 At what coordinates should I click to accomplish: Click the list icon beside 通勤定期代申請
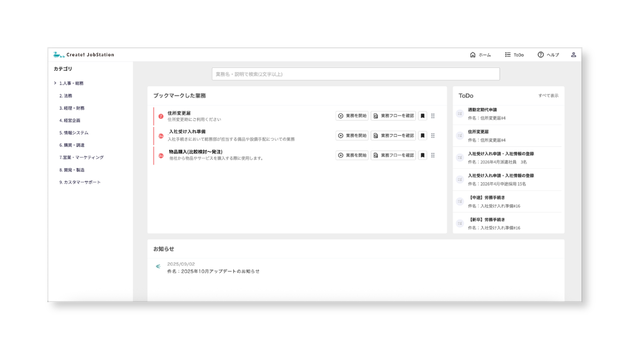pyautogui.click(x=460, y=113)
